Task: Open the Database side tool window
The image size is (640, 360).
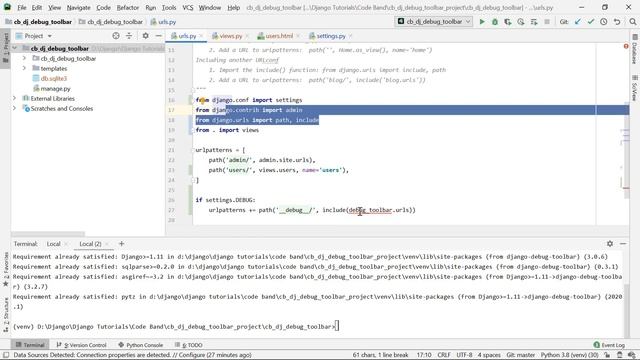Action: 635,49
